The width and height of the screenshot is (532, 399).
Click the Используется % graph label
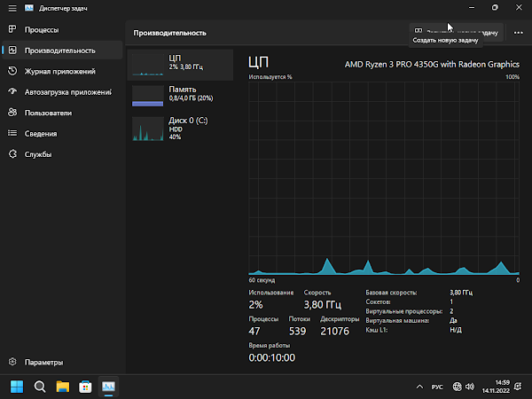click(x=270, y=77)
